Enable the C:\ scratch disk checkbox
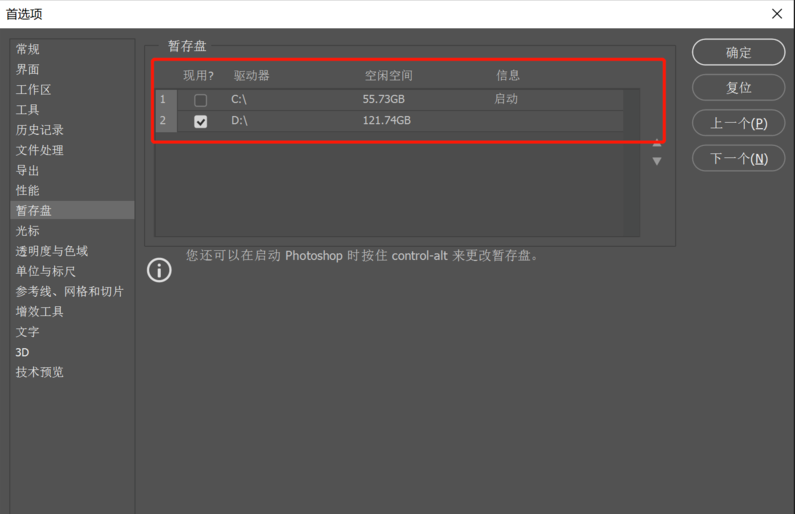The width and height of the screenshot is (795, 514). [201, 100]
